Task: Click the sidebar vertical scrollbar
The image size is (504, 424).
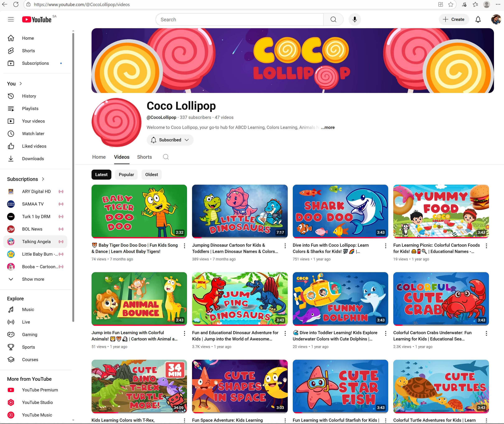Action: 73,177
